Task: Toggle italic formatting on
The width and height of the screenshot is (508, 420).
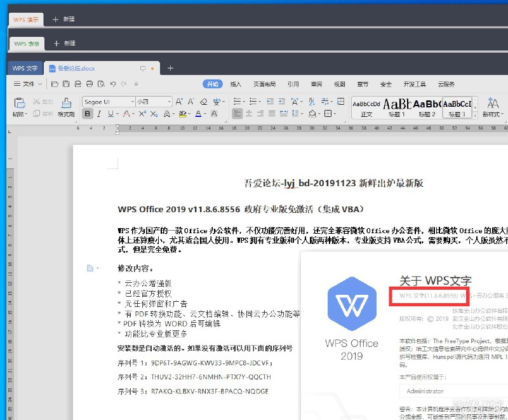Action: 99,112
